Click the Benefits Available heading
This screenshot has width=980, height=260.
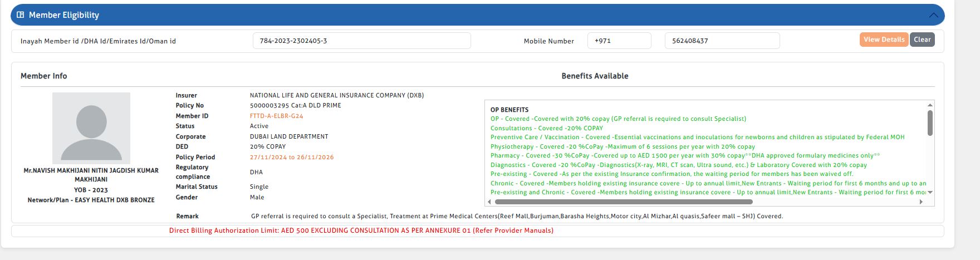(x=595, y=76)
